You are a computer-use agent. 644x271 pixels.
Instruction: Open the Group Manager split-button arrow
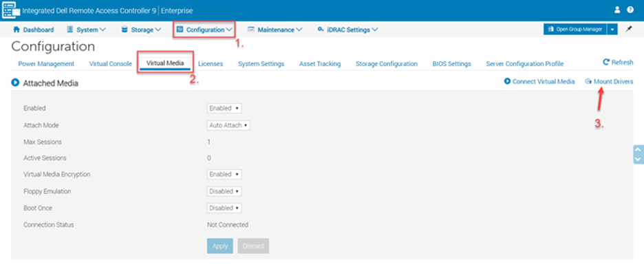tap(612, 29)
